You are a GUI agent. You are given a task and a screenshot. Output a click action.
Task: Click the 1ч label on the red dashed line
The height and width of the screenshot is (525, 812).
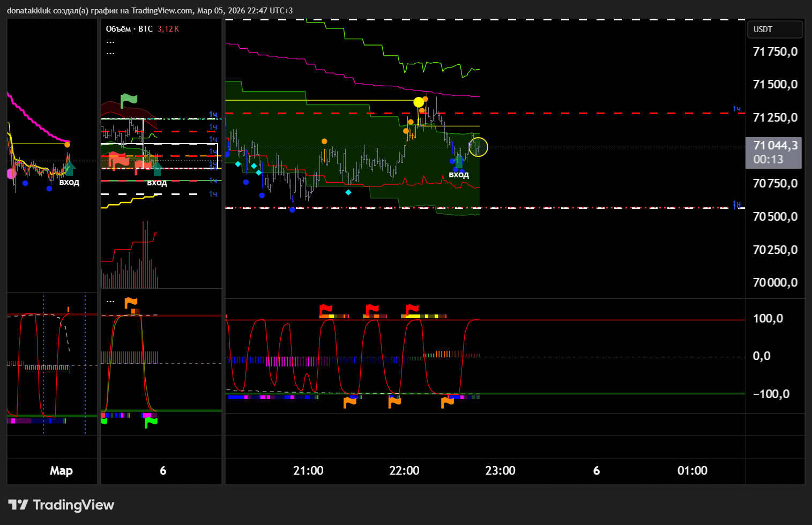[x=737, y=109]
